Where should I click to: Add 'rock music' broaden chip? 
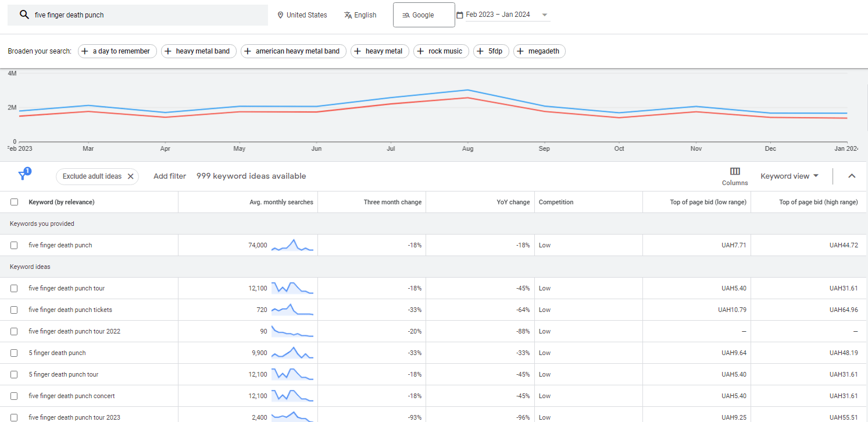(441, 51)
